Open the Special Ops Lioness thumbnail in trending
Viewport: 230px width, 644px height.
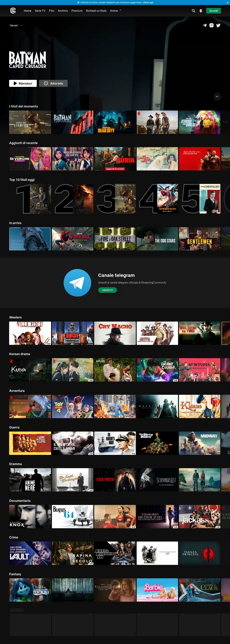pyautogui.click(x=30, y=122)
